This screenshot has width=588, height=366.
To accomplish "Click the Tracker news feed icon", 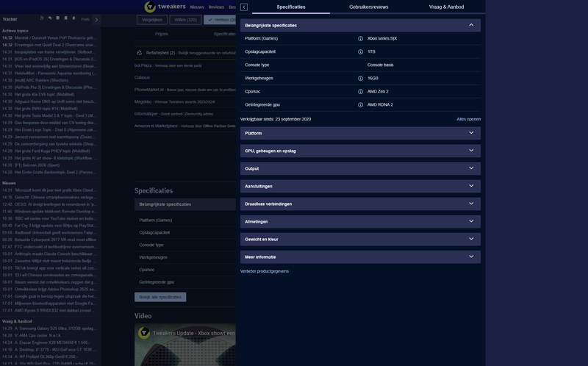I will [x=42, y=18].
